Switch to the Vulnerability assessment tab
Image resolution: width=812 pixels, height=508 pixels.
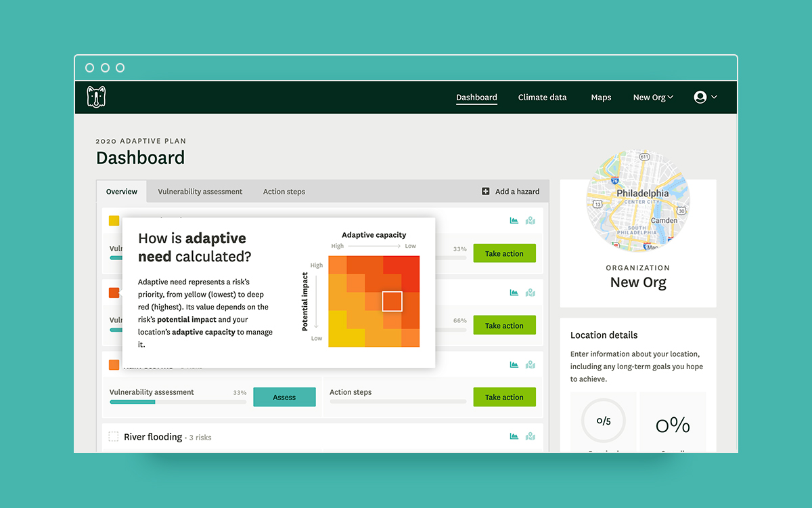point(200,191)
